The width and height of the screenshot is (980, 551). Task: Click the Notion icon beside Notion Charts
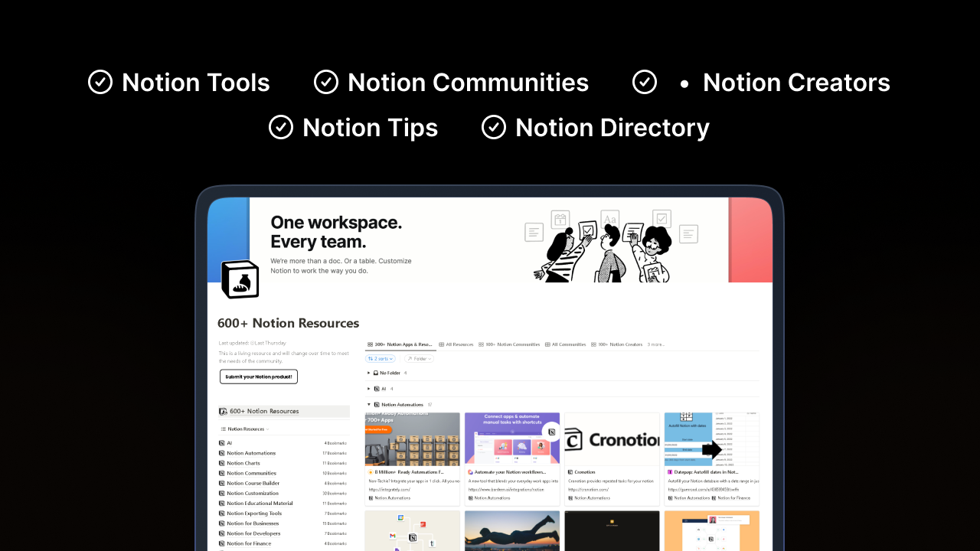point(222,463)
